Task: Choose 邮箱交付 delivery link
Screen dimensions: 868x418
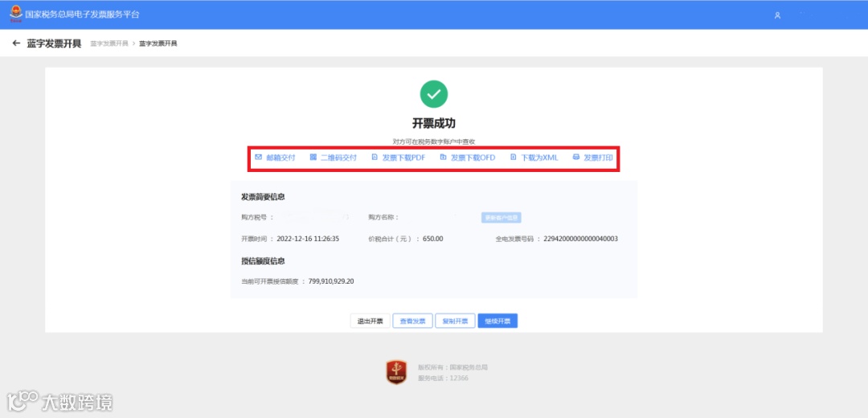Action: (x=280, y=158)
